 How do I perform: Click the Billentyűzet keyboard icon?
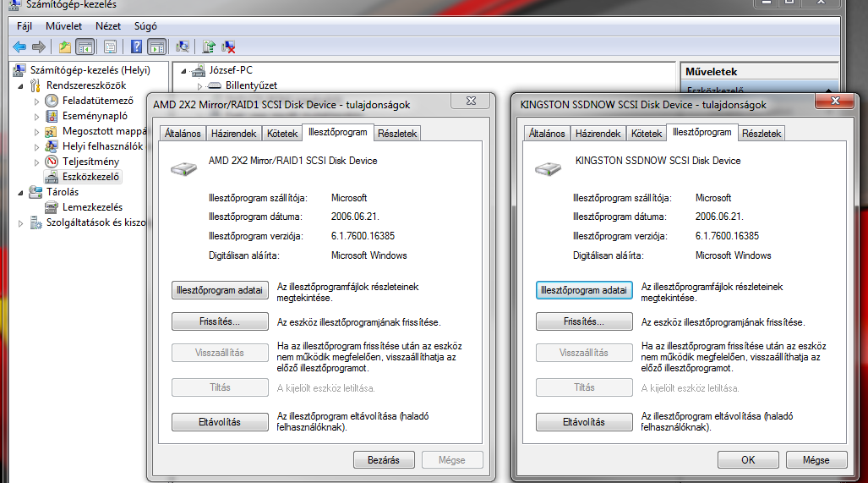pos(214,85)
